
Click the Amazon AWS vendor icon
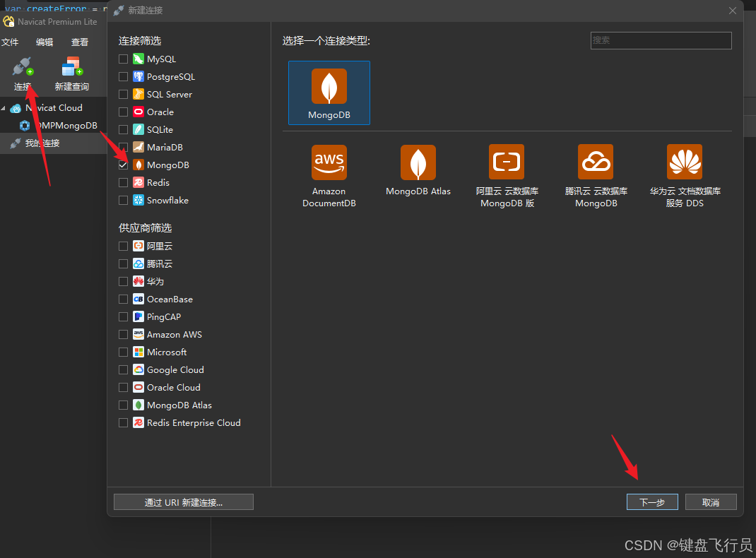138,334
